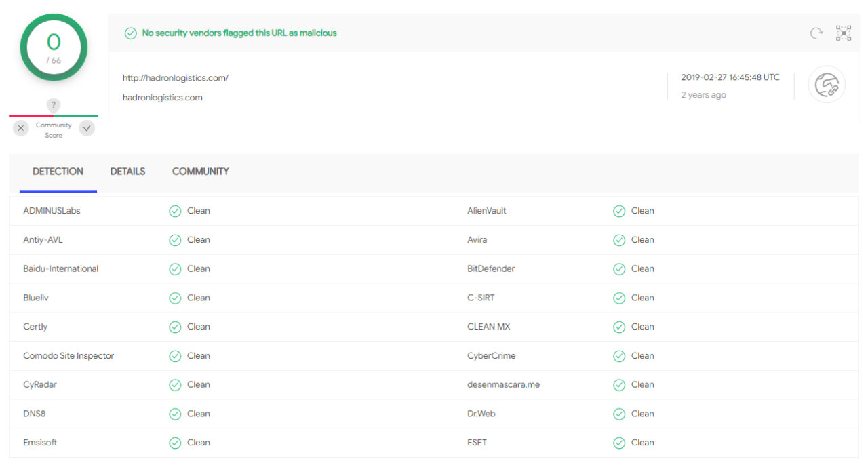
Task: Select the Comodo Site Inspector vendor name
Action: [68, 356]
